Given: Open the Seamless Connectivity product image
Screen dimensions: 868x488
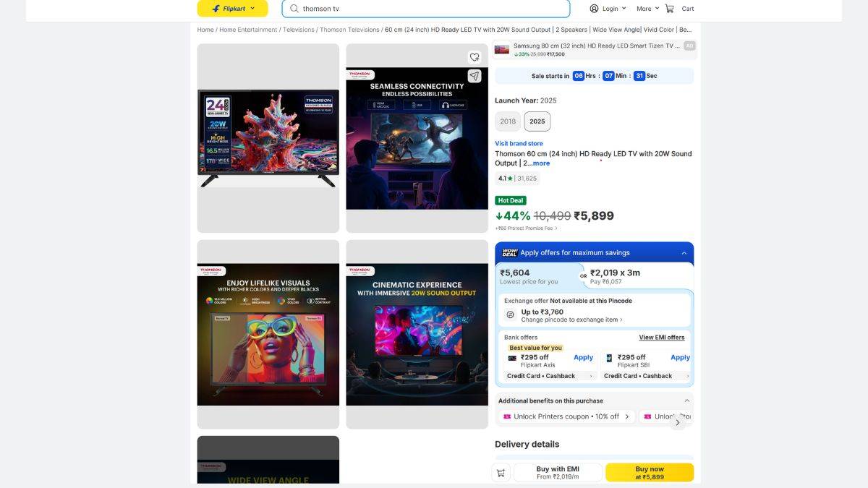Looking at the screenshot, I should point(417,138).
